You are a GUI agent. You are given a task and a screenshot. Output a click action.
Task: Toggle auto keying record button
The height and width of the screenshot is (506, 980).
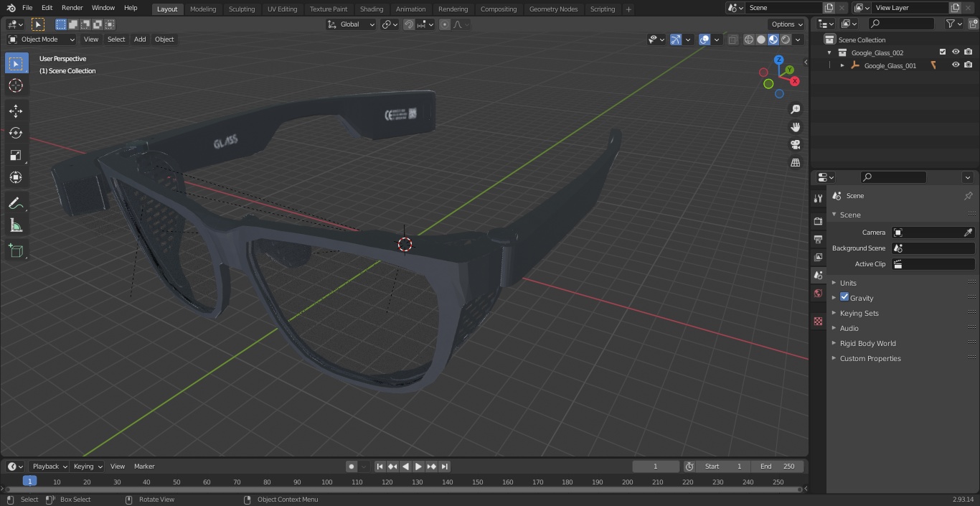(x=352, y=467)
